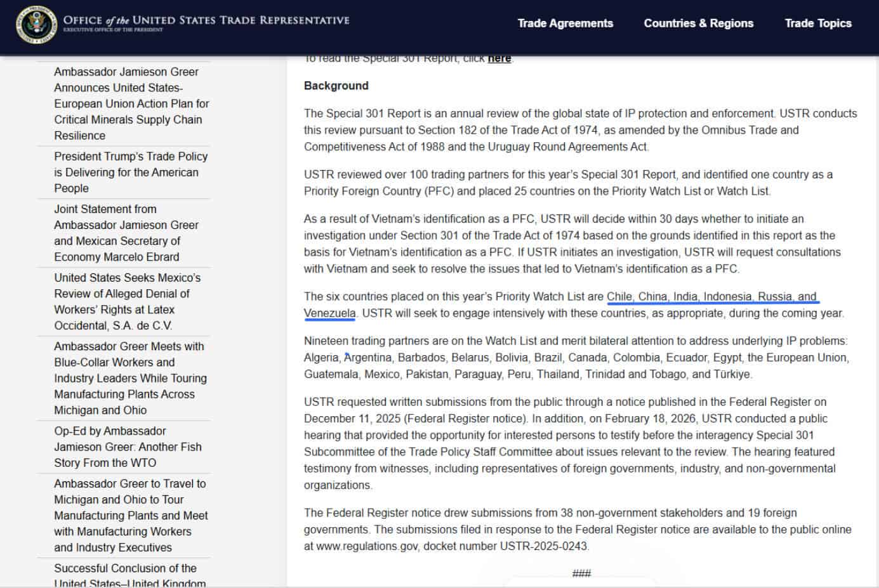The width and height of the screenshot is (879, 588).
Task: Click the underlined 'Chile, China, India, Indonesia, Russia, and' text
Action: tap(711, 296)
